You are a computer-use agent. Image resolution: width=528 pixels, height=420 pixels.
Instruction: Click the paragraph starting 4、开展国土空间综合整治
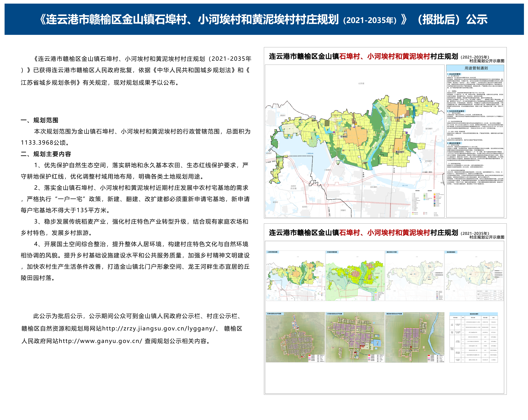click(x=135, y=261)
